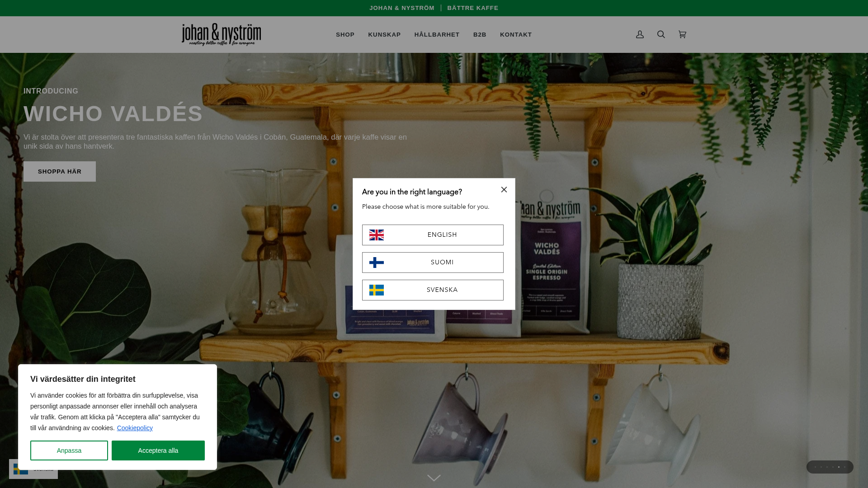The image size is (868, 488).
Task: Open the KONTAKT menu item
Action: pos(516,35)
